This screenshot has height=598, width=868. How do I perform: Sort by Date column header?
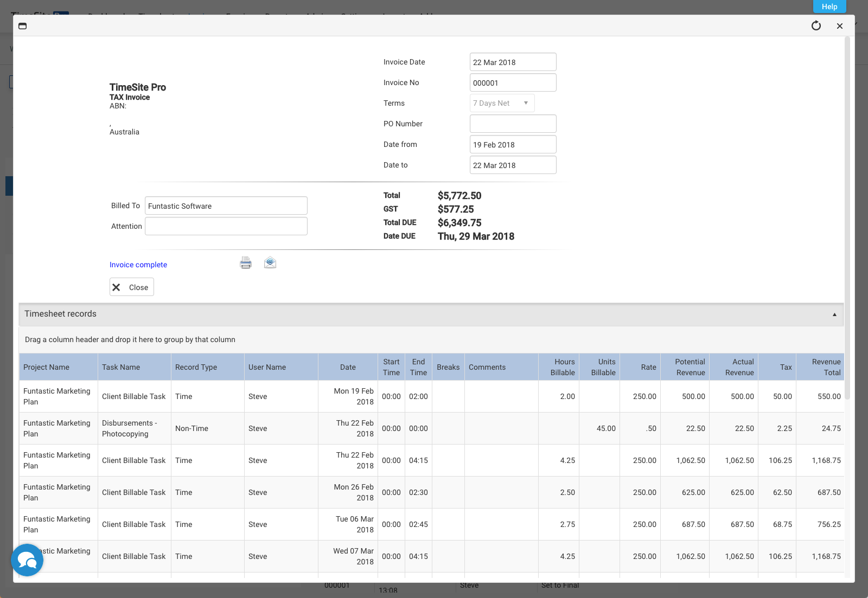[x=348, y=367]
